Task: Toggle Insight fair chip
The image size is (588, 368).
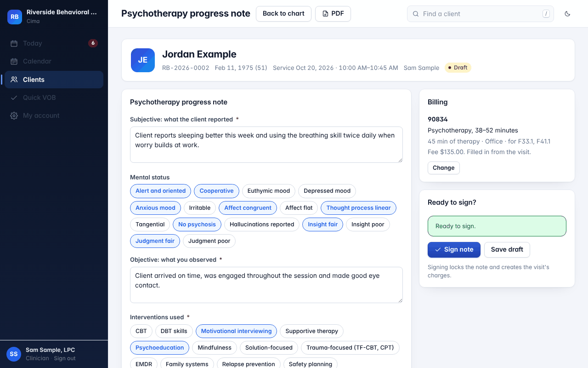Action: pos(322,224)
